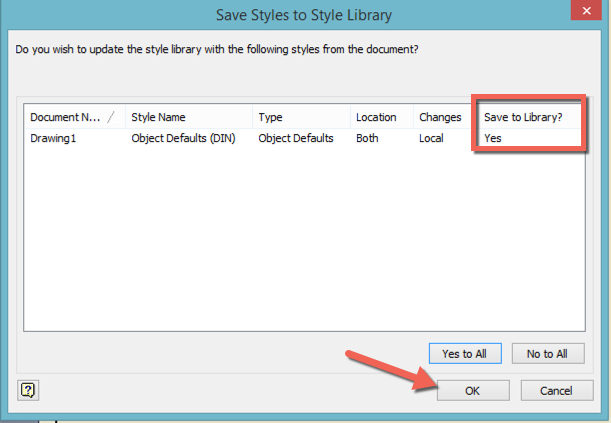Click the sort arrow on Document Name column
This screenshot has height=423, width=611.
(111, 117)
